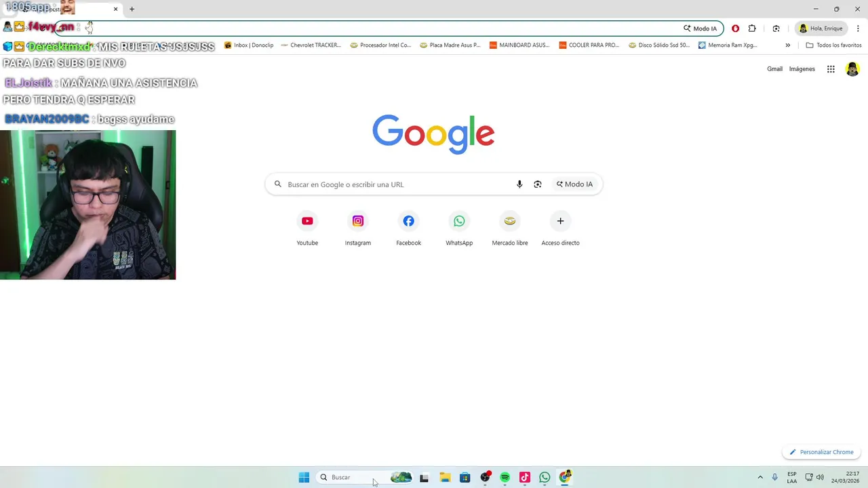Search by image with the Lens icon

(x=538, y=184)
